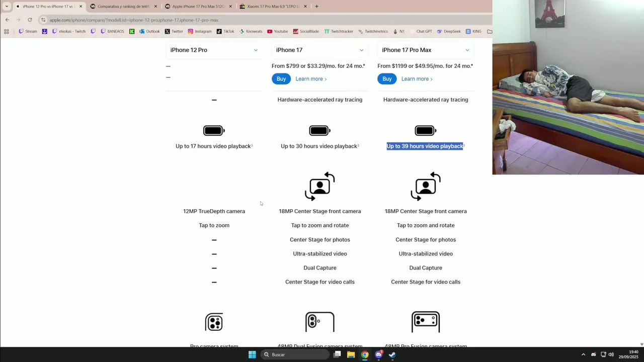Image resolution: width=644 pixels, height=362 pixels.
Task: Open SocialBlade bookmark
Action: (x=306, y=31)
